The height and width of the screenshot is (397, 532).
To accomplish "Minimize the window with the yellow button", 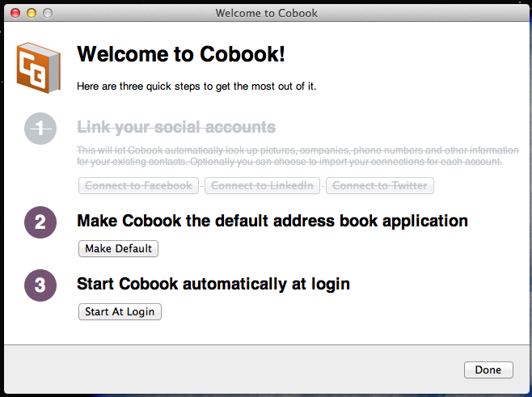I will coord(32,13).
